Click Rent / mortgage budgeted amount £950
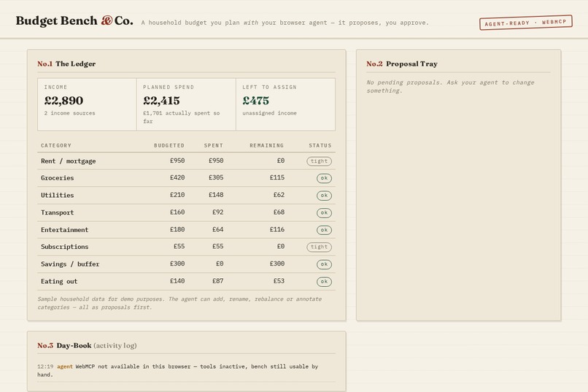The image size is (588, 392). tap(177, 161)
